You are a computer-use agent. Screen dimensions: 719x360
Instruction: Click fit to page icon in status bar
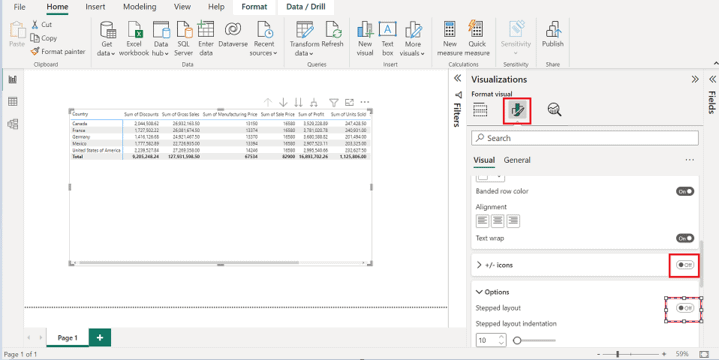click(704, 354)
